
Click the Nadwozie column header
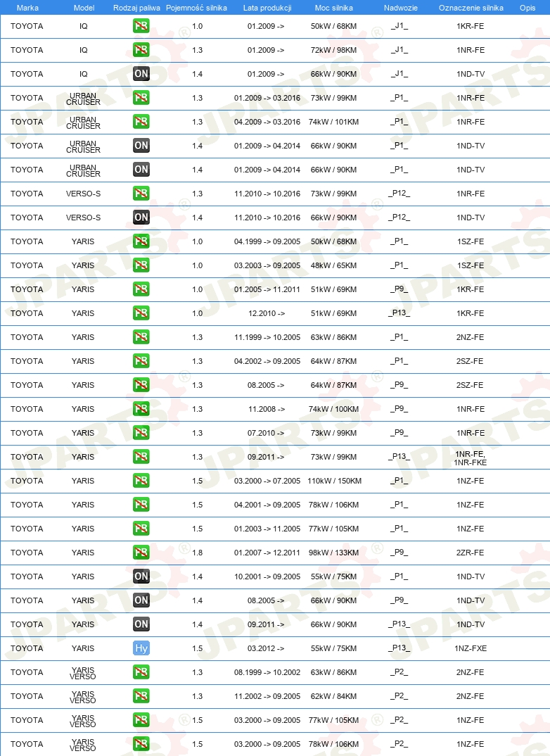(x=401, y=8)
